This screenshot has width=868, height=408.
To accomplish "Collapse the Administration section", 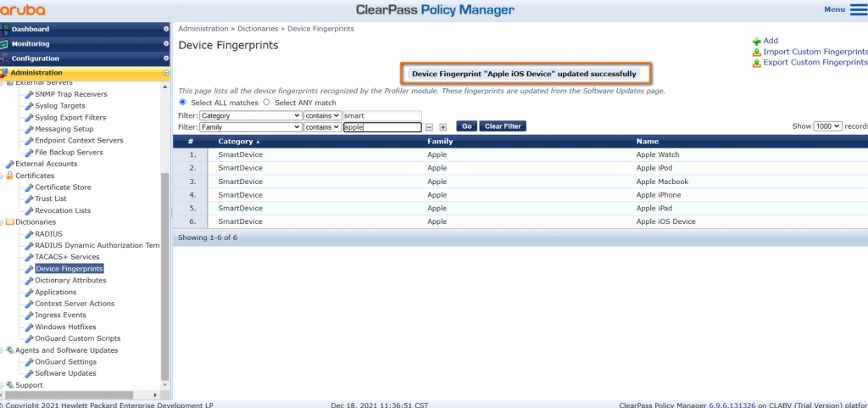I will tap(166, 73).
